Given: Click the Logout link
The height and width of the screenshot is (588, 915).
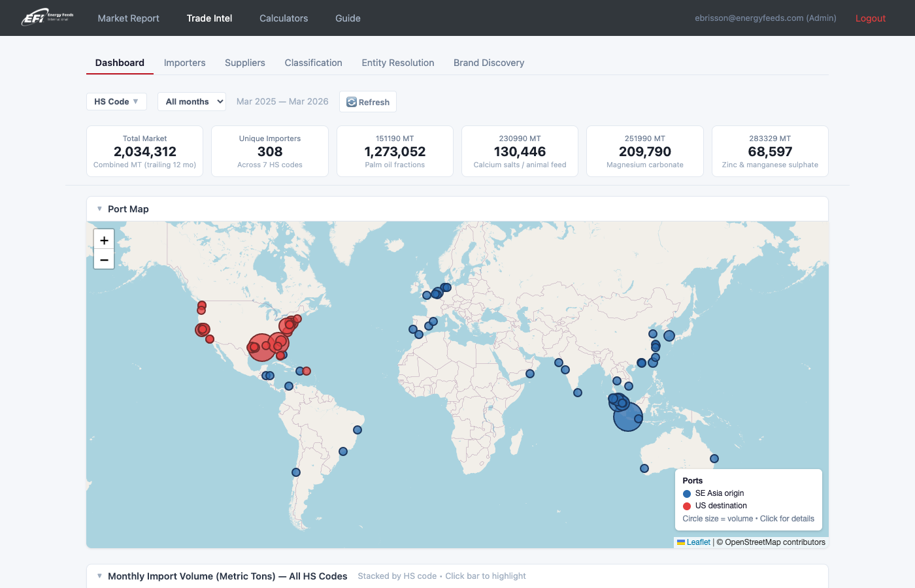Looking at the screenshot, I should coord(871,18).
